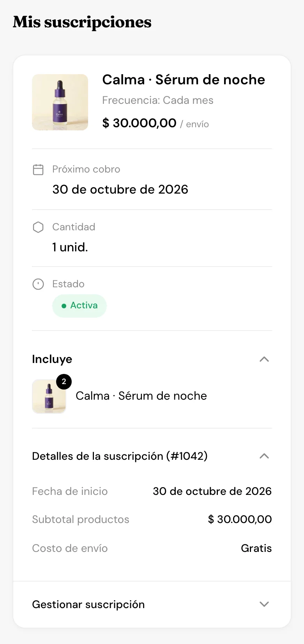304x644 pixels.
Task: Click the green dot in the Activa badge
Action: pos(64,306)
